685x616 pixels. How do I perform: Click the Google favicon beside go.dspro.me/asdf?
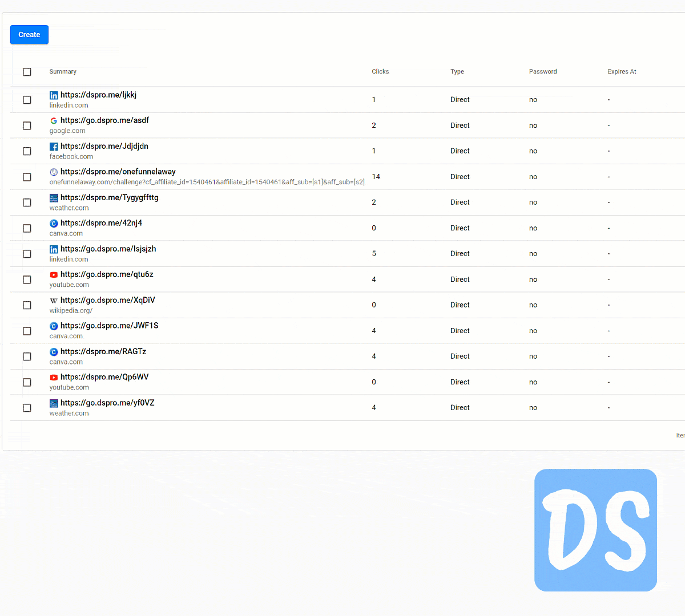pyautogui.click(x=54, y=121)
